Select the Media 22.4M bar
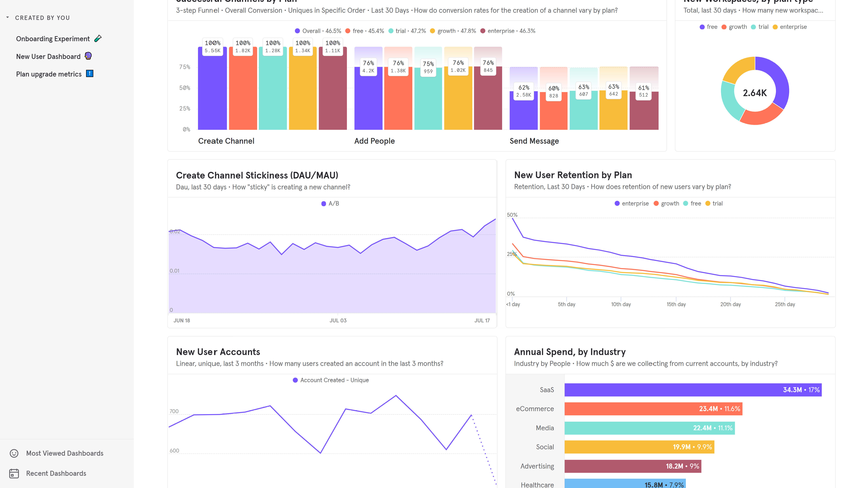Image resolution: width=868 pixels, height=488 pixels. (650, 428)
